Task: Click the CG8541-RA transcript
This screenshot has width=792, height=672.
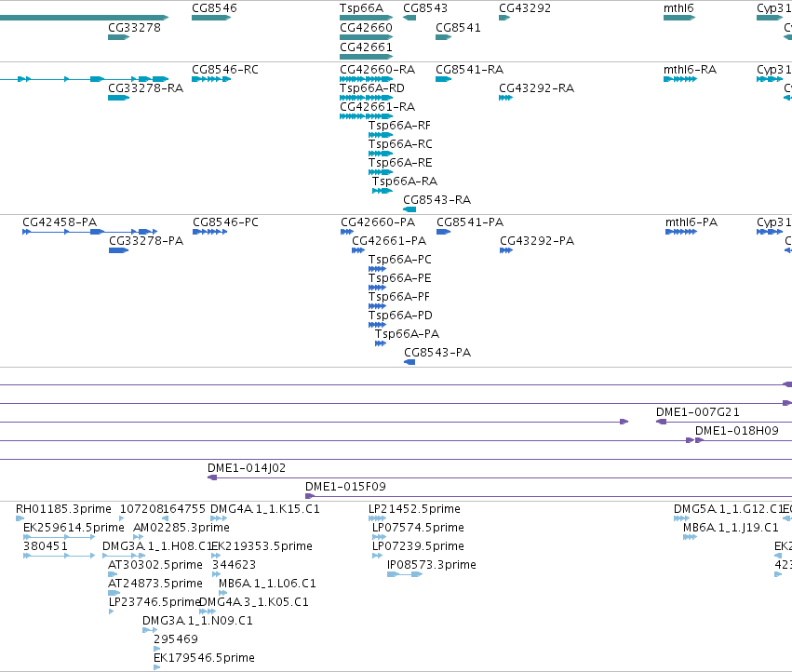Action: tap(444, 79)
